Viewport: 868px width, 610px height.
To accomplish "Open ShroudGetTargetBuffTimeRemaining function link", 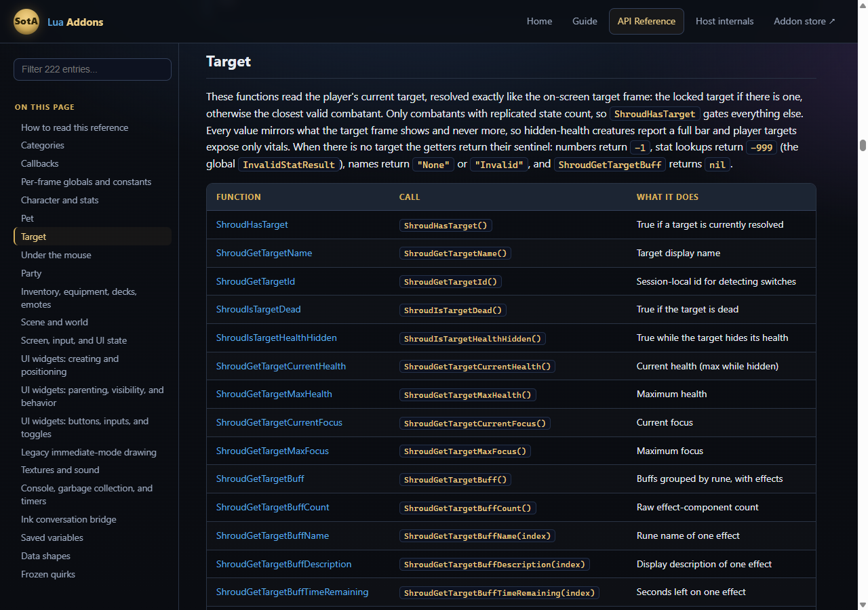I will pyautogui.click(x=292, y=592).
